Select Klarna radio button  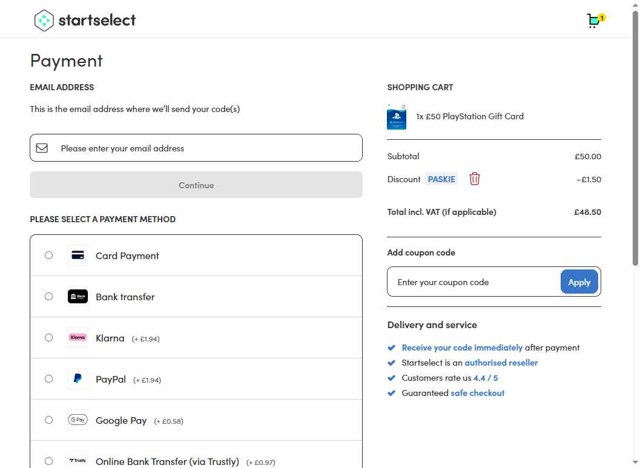[x=49, y=337]
